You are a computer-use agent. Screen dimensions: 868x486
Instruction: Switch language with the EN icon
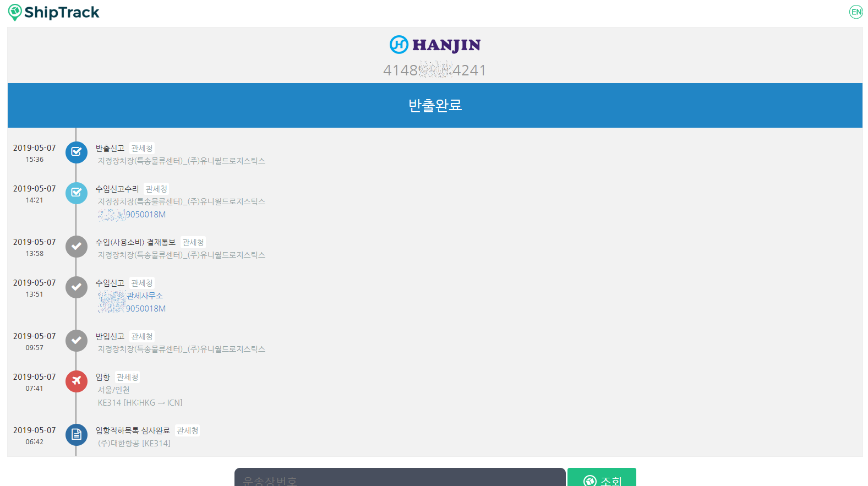[856, 12]
